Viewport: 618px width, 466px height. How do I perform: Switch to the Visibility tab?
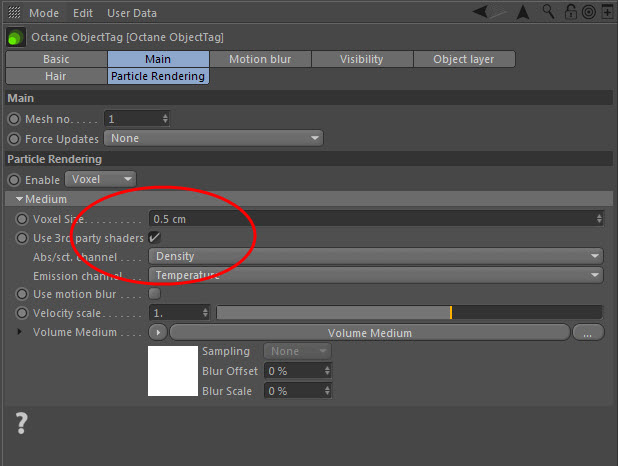[x=362, y=59]
